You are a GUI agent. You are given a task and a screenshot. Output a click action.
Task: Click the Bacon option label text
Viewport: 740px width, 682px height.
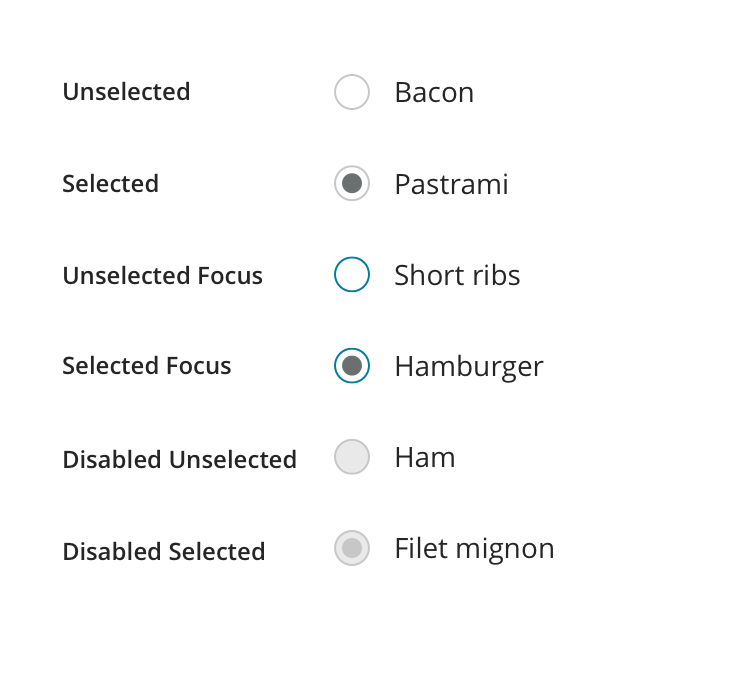pyautogui.click(x=434, y=92)
